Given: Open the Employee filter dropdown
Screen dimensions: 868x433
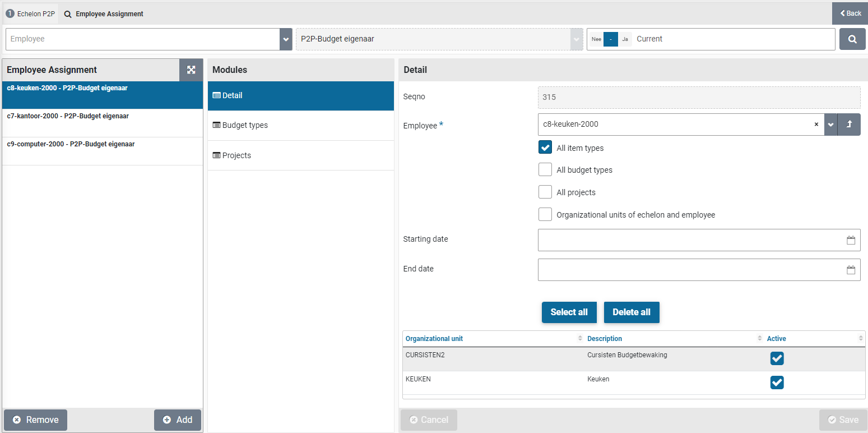Looking at the screenshot, I should [x=286, y=39].
